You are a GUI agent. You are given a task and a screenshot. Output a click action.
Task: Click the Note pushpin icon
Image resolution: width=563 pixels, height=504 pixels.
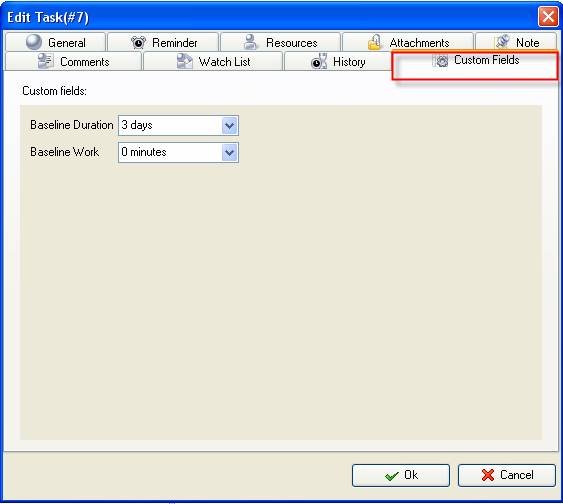[x=502, y=42]
